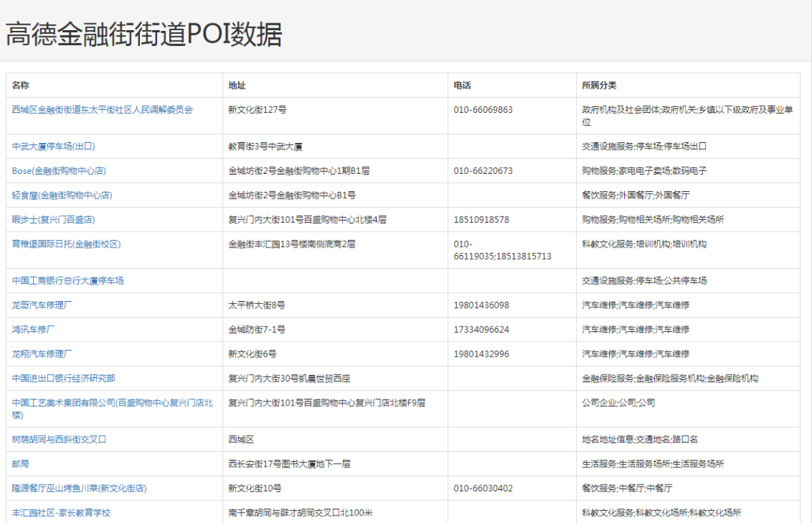The image size is (812, 523).
Task: Click the 隆源餐厅巫山烤鱼川菜(新文化街店) link
Action: click(x=78, y=488)
